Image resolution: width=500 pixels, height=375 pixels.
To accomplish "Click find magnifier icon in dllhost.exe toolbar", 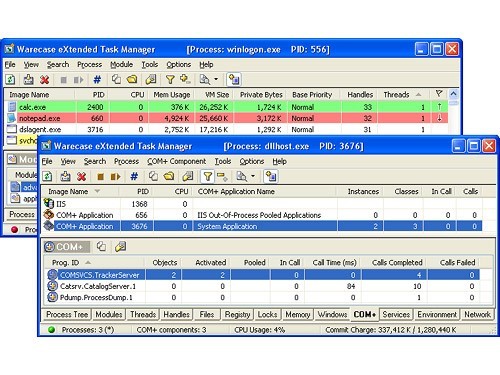I will coord(241,176).
